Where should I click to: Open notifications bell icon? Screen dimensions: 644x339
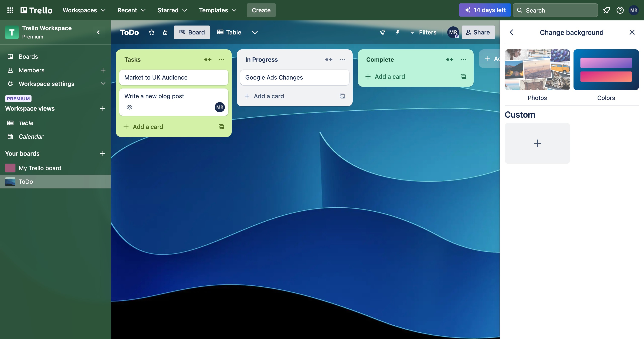pos(606,10)
